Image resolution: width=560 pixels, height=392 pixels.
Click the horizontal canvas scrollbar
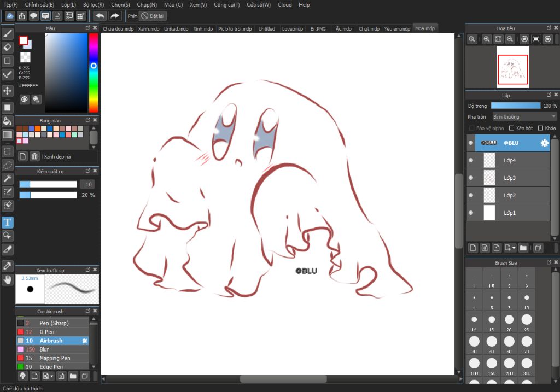283,379
